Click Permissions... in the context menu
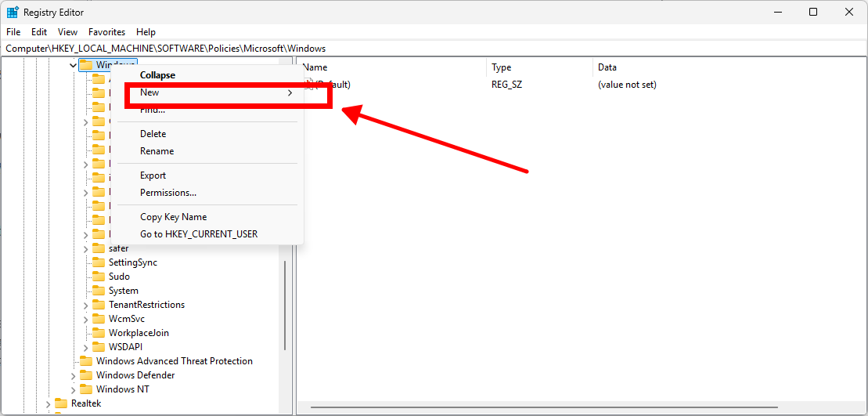Viewport: 868px width, 416px height. pyautogui.click(x=167, y=193)
